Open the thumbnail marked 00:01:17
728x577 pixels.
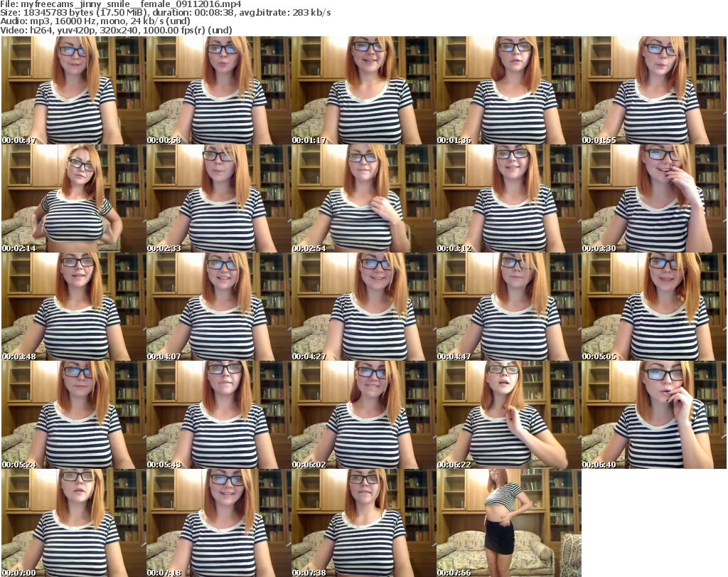tap(363, 90)
